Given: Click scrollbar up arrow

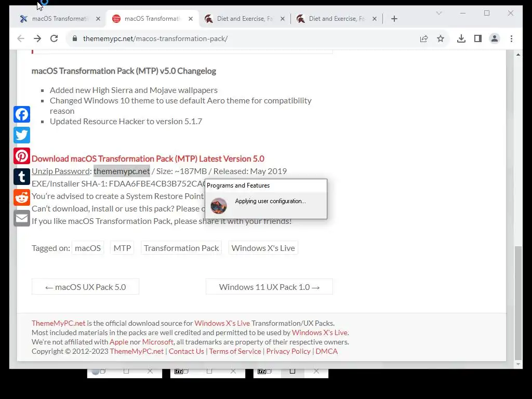Looking at the screenshot, I should pyautogui.click(x=518, y=54).
